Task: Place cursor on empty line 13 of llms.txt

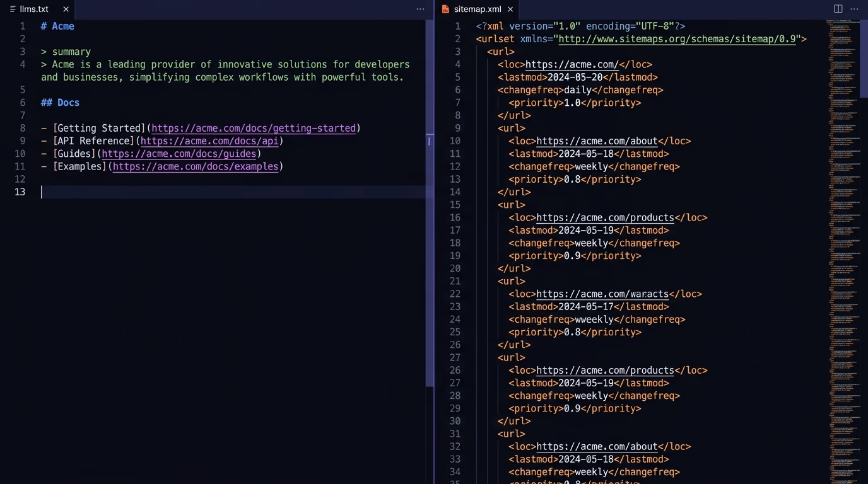Action: [x=233, y=192]
